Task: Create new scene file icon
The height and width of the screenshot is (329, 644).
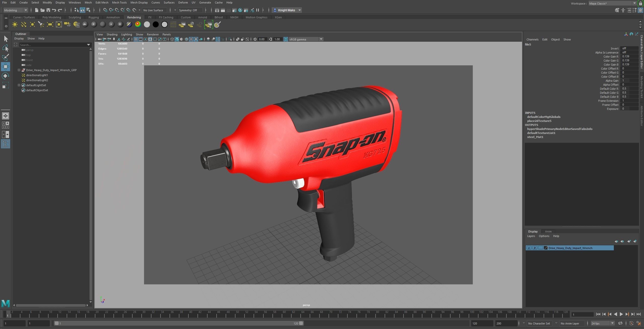Action: [x=37, y=10]
